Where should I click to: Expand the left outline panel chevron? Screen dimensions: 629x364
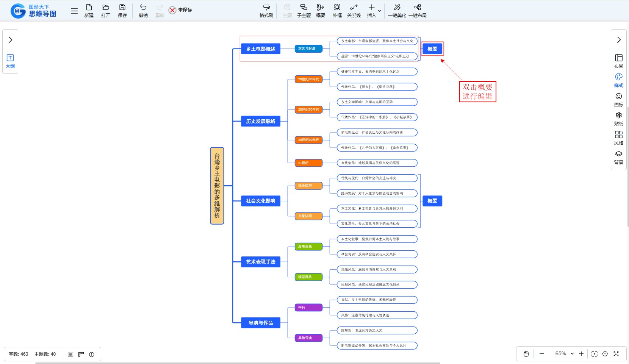click(10, 40)
